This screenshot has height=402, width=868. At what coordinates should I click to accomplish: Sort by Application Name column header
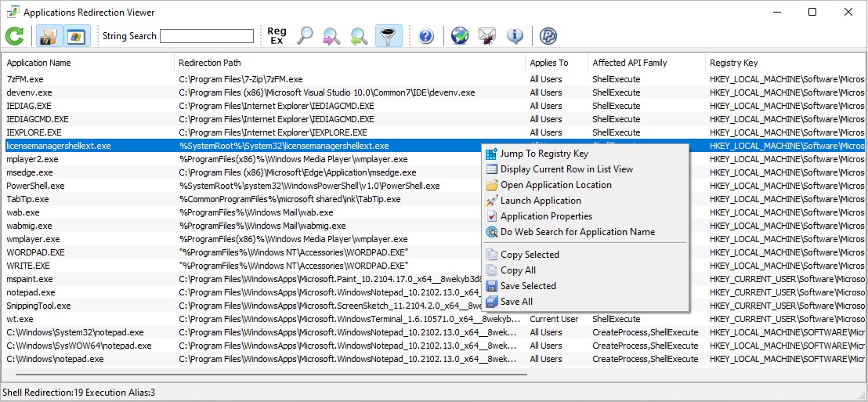pos(88,63)
